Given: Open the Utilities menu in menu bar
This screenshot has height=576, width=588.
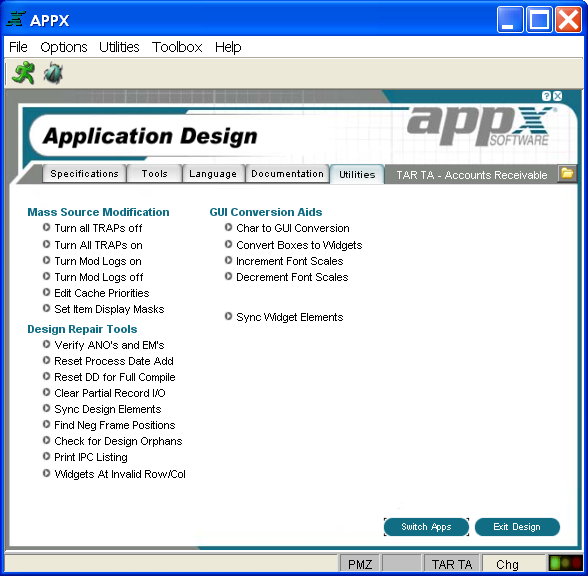Looking at the screenshot, I should tap(119, 47).
